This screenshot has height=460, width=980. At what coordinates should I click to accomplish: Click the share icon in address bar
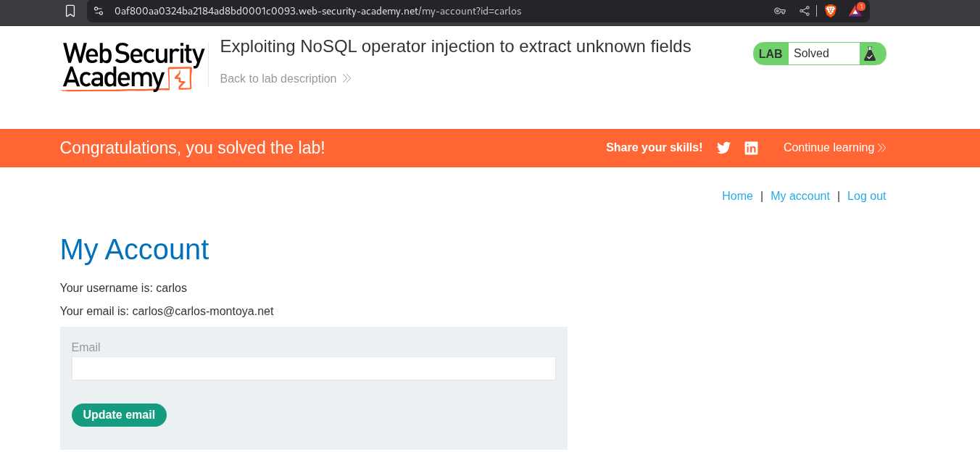coord(805,11)
